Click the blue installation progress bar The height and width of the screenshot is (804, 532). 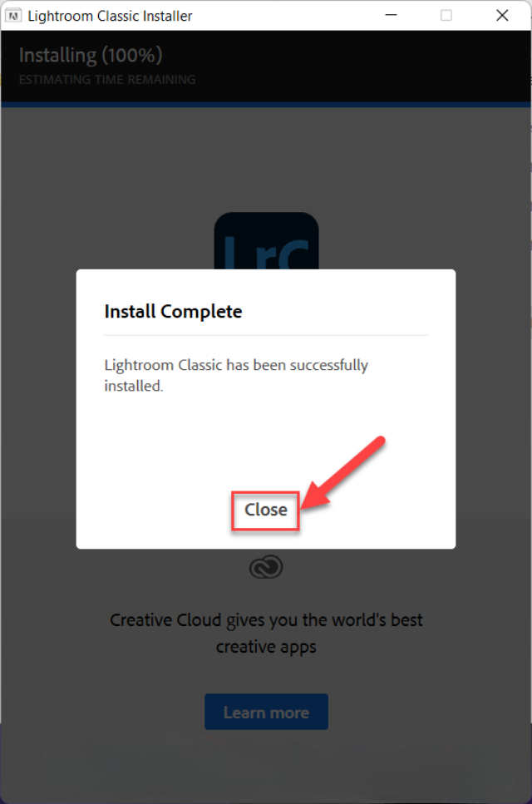point(266,105)
